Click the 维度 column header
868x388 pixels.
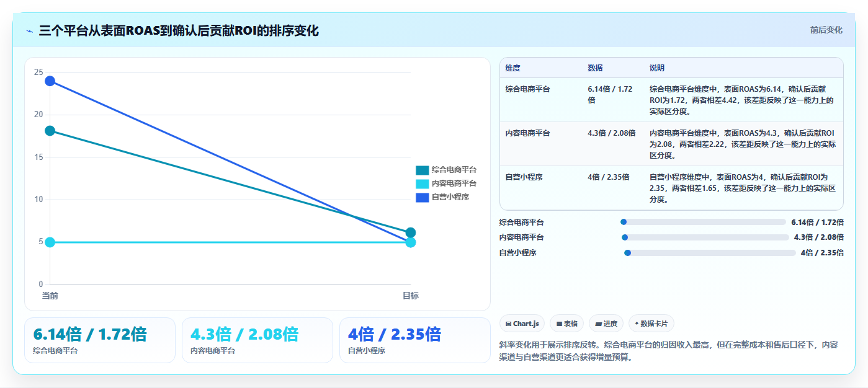(x=512, y=68)
